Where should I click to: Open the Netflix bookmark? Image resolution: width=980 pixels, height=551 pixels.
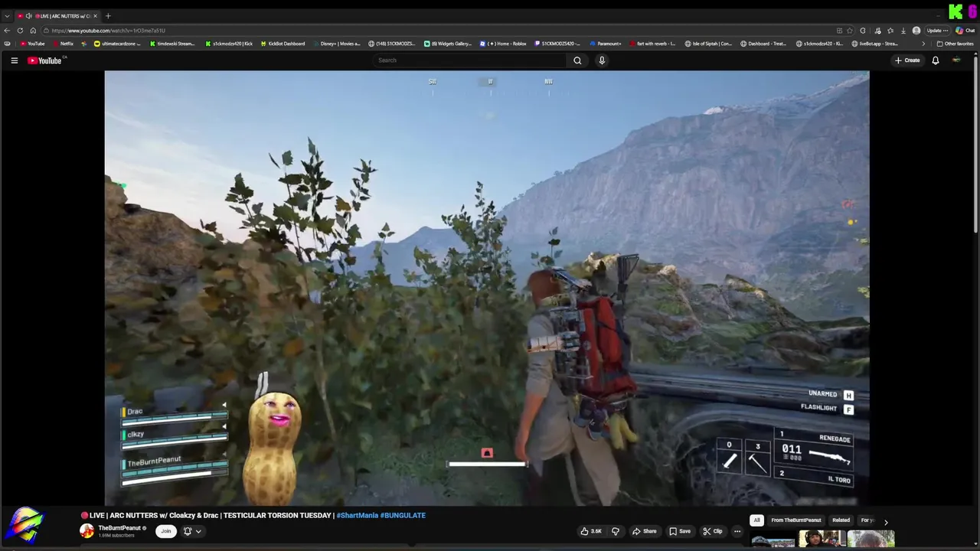tap(63, 44)
